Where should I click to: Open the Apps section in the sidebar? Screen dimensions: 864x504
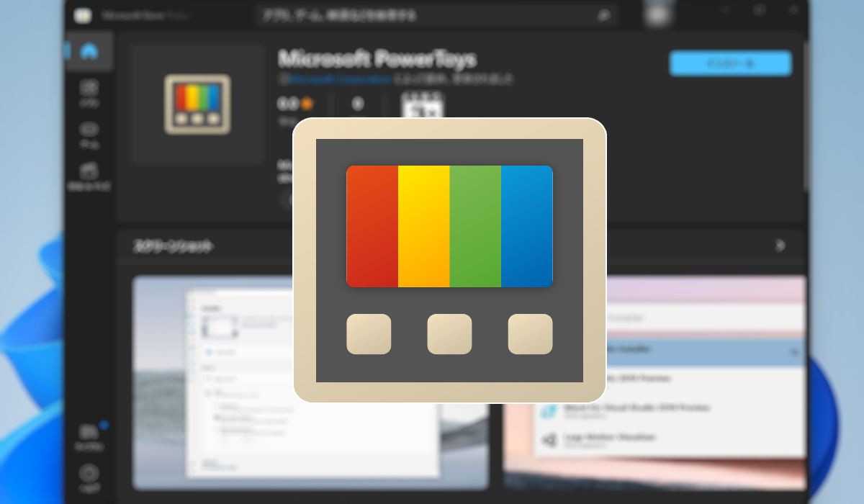(89, 93)
